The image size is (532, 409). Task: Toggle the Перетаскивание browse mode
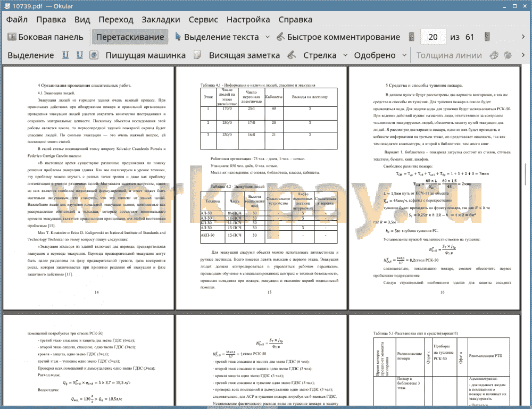pos(130,37)
